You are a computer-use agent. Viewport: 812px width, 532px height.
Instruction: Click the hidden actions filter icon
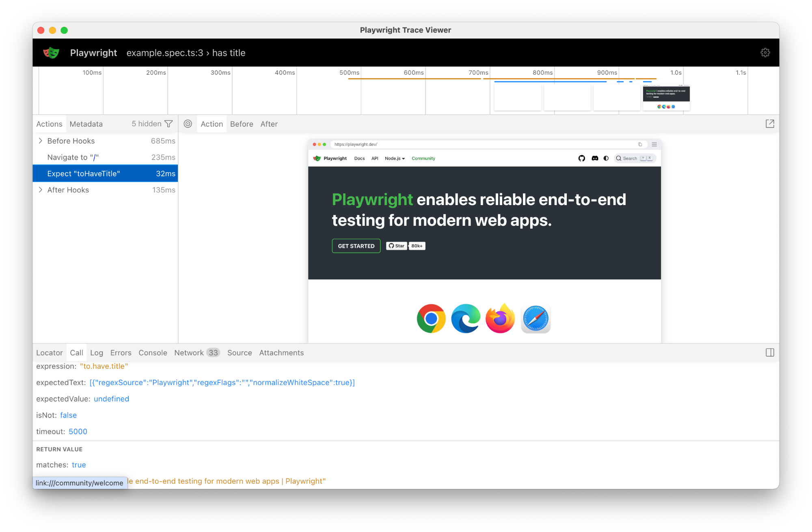(x=168, y=124)
